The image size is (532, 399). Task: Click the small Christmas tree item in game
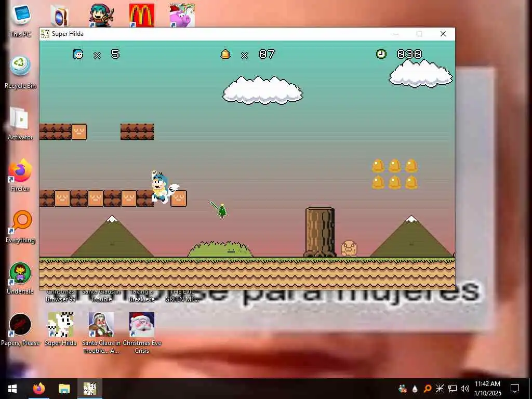pyautogui.click(x=222, y=211)
